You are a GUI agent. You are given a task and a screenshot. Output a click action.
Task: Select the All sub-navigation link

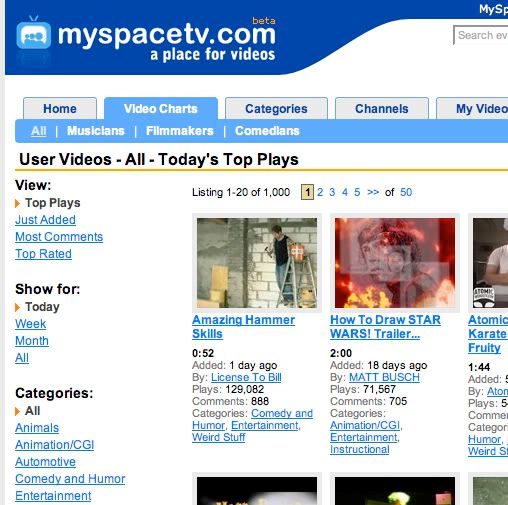point(39,131)
